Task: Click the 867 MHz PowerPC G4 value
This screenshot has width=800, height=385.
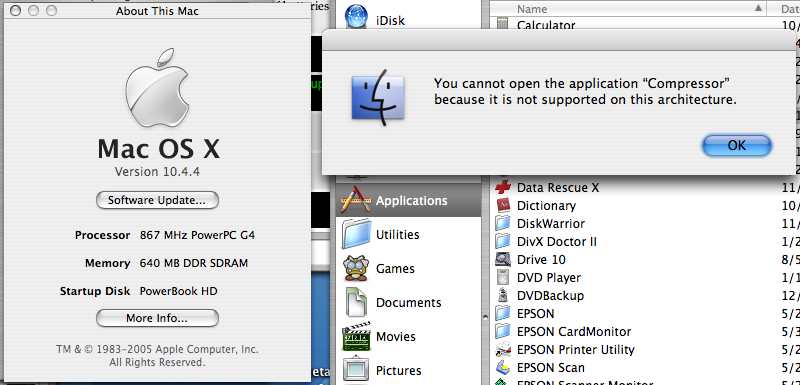Action: (197, 236)
